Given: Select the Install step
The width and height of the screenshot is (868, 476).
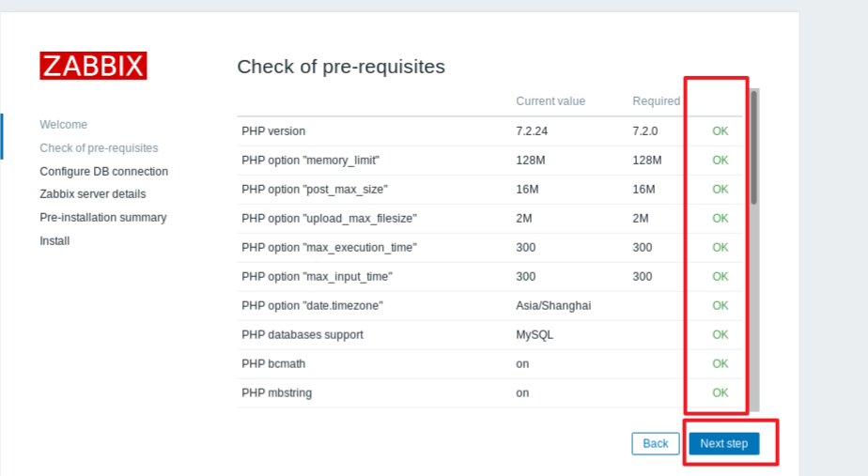Looking at the screenshot, I should point(54,240).
